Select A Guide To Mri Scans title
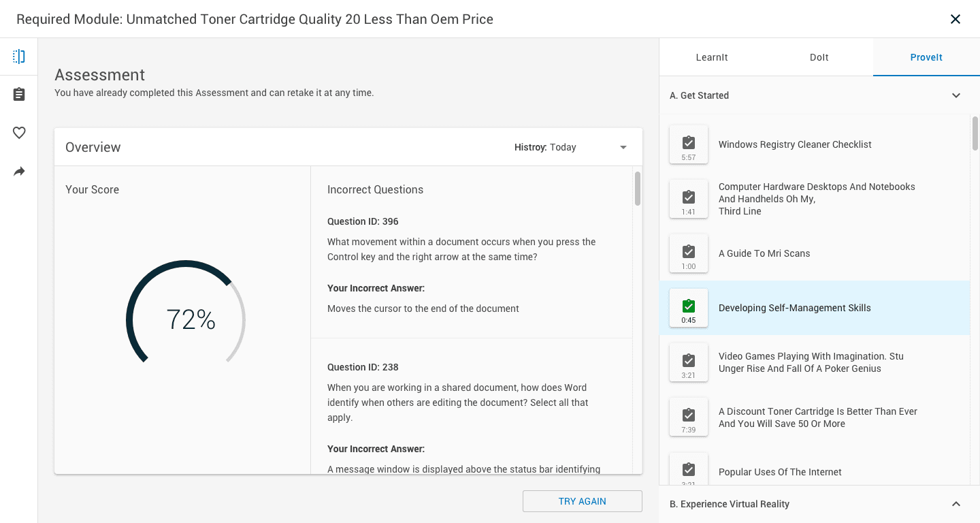 (x=764, y=253)
